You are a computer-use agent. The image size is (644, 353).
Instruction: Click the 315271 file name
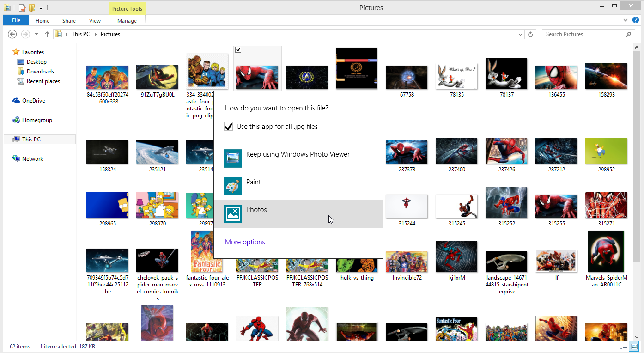(606, 224)
